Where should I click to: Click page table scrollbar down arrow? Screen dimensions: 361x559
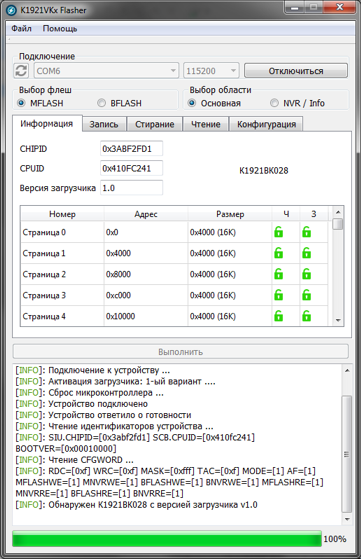click(x=338, y=320)
